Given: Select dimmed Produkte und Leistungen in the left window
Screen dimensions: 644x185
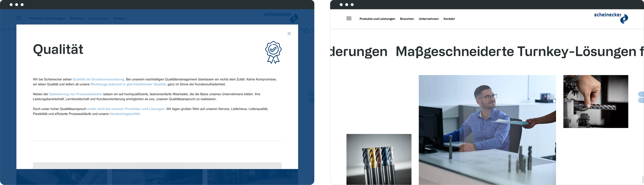Looking at the screenshot, I should coord(47,18).
